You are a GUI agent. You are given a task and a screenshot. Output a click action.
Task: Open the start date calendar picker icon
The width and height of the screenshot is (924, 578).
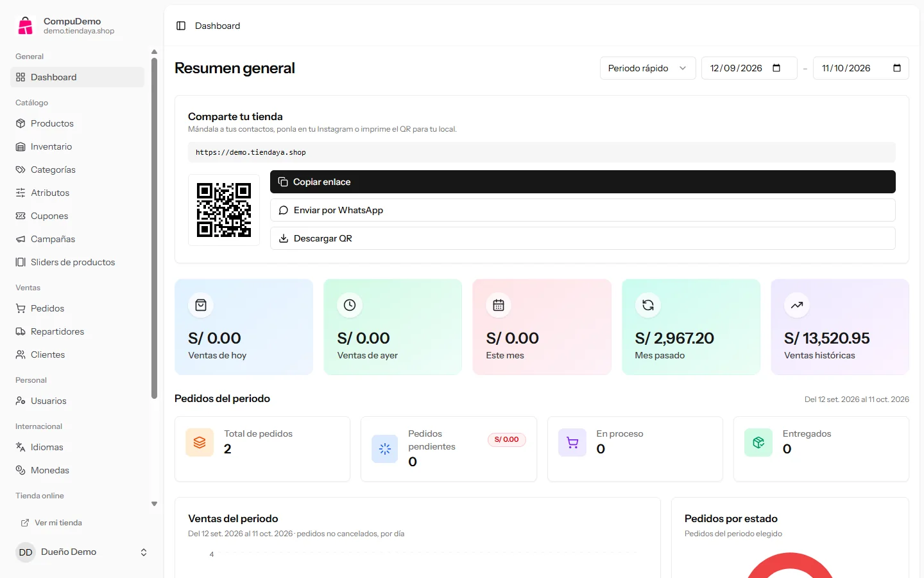click(x=776, y=68)
